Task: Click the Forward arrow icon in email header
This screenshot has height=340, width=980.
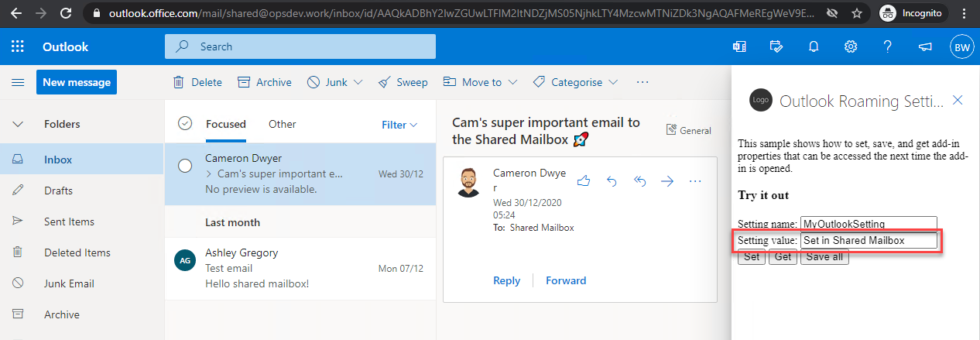Action: tap(667, 181)
